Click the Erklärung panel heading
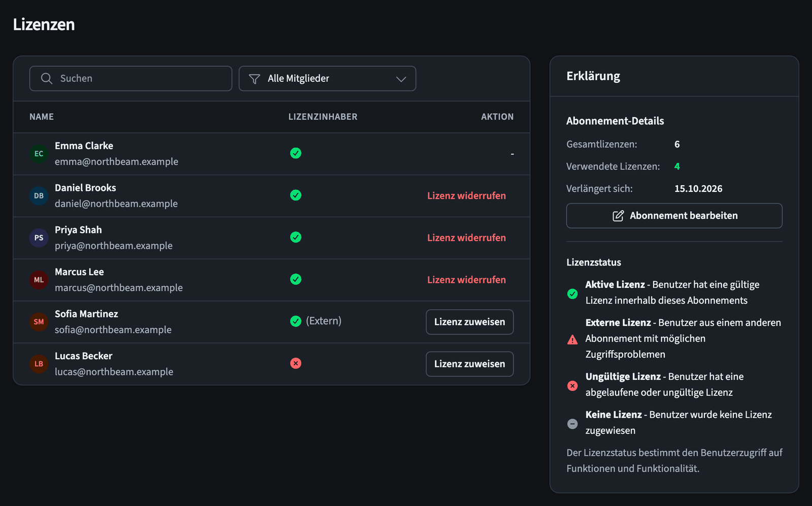Viewport: 812px width, 506px height. coord(593,76)
